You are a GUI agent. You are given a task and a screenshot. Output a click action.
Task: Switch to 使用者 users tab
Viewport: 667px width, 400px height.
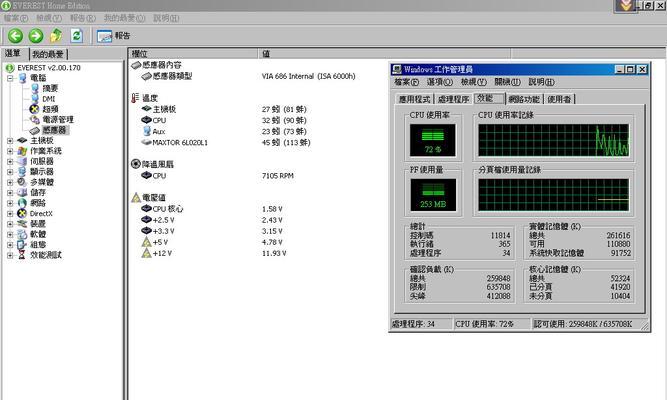(x=559, y=99)
